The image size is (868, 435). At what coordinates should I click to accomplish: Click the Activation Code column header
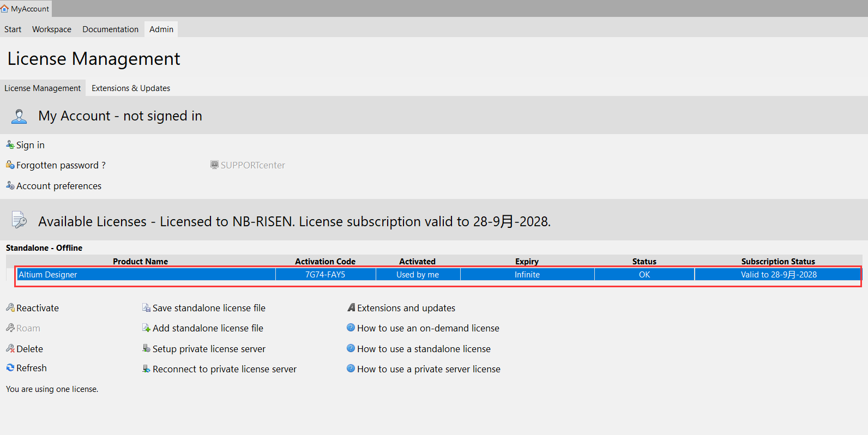click(x=325, y=262)
